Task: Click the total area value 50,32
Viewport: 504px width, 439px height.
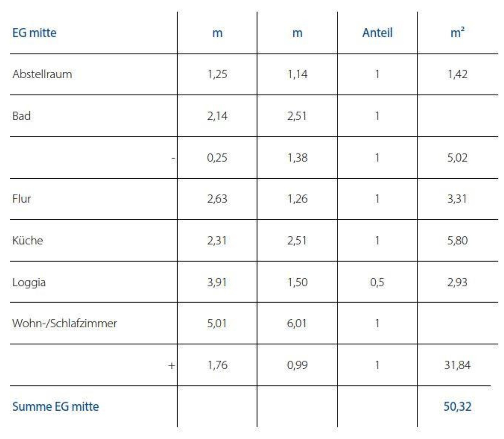Action: [x=457, y=407]
